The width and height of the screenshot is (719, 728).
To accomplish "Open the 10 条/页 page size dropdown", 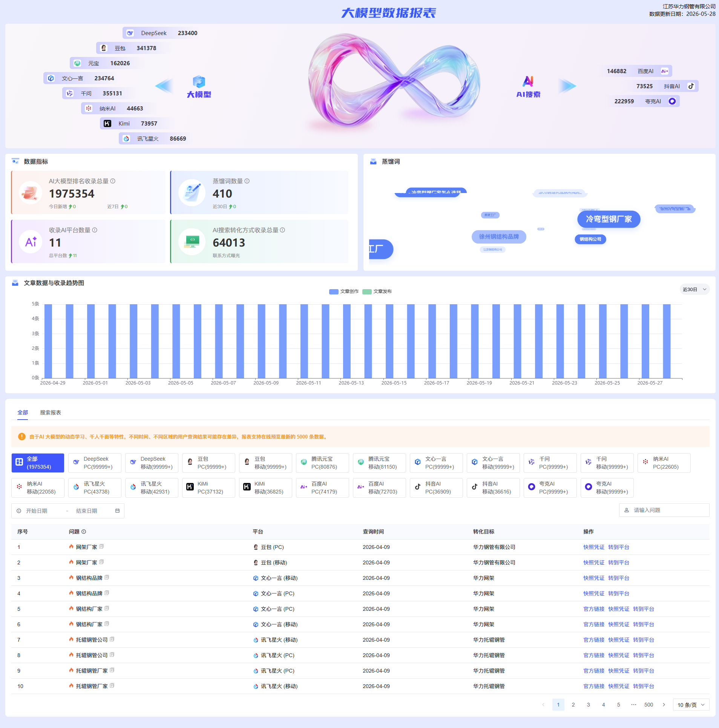I will 691,705.
